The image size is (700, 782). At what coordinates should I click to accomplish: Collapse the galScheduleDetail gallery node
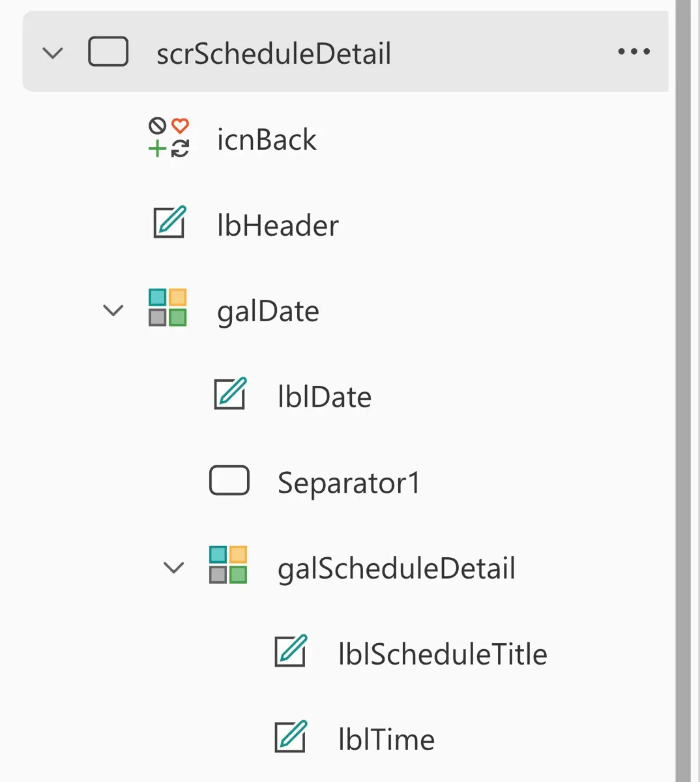pos(173,568)
